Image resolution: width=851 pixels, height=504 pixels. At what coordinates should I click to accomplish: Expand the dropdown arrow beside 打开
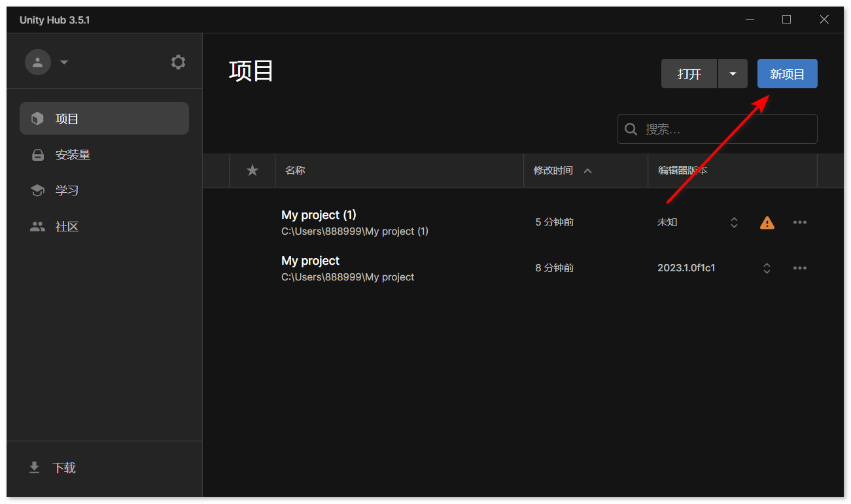[733, 74]
